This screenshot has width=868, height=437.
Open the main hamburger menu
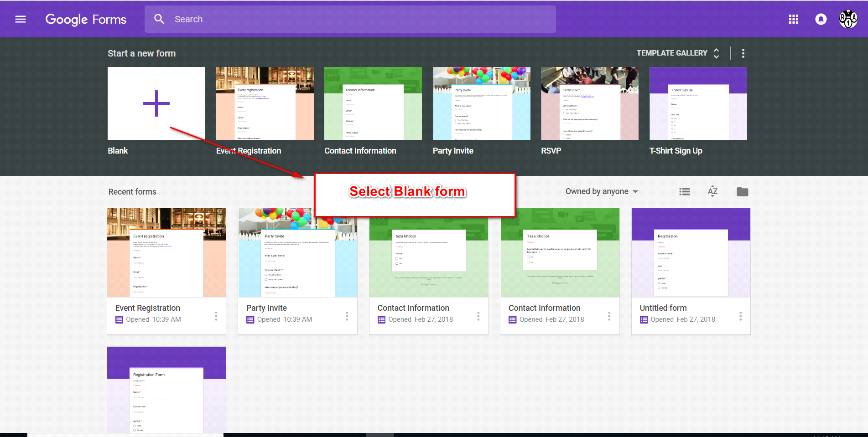point(21,19)
